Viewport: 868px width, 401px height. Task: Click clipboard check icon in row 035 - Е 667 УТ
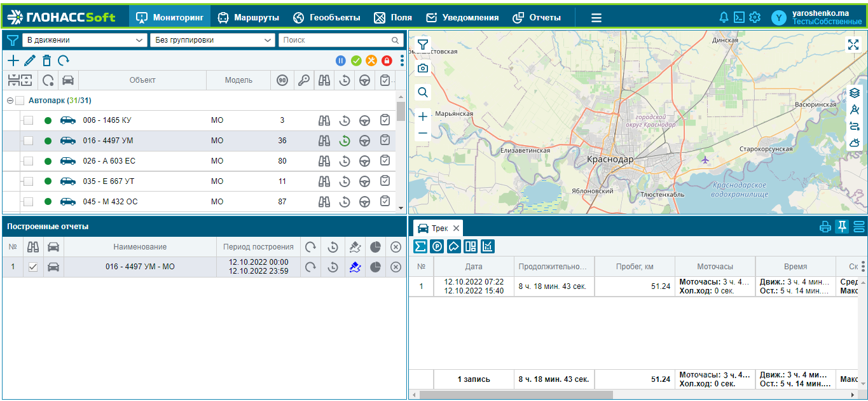385,181
